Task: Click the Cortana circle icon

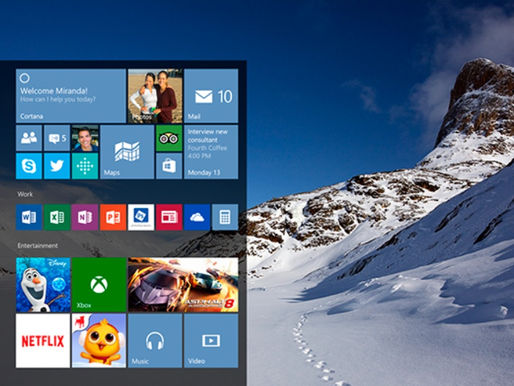Action: click(24, 78)
